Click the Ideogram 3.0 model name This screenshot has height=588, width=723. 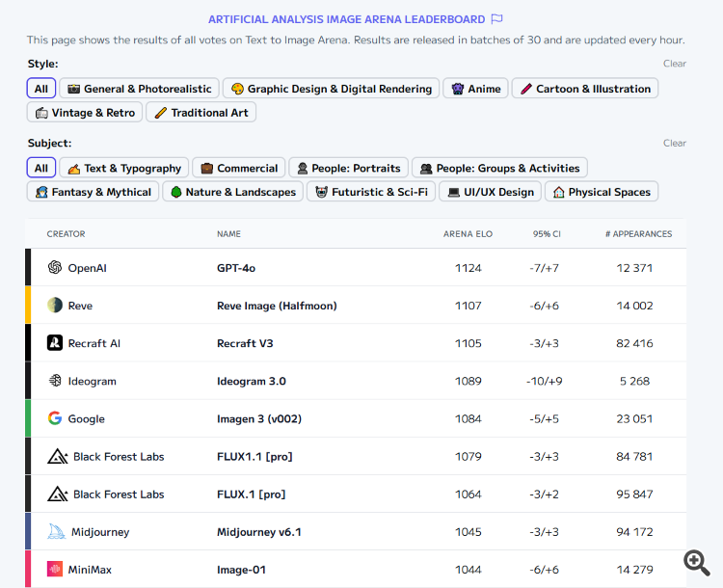pyautogui.click(x=252, y=381)
